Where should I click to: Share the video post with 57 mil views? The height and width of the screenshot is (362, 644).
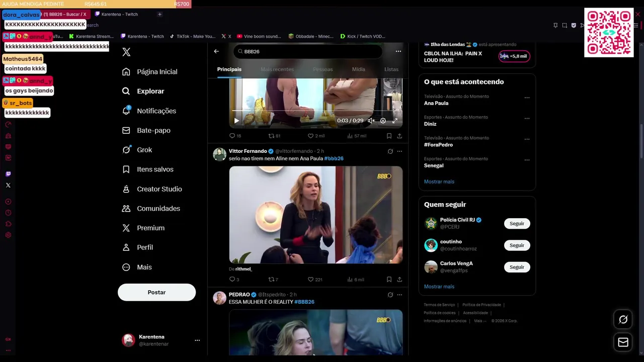point(399,136)
